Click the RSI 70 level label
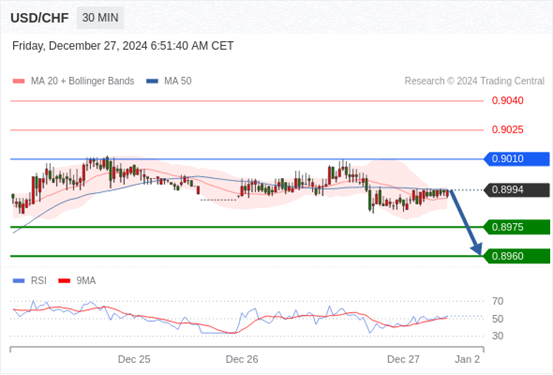553x375 pixels. [x=498, y=301]
